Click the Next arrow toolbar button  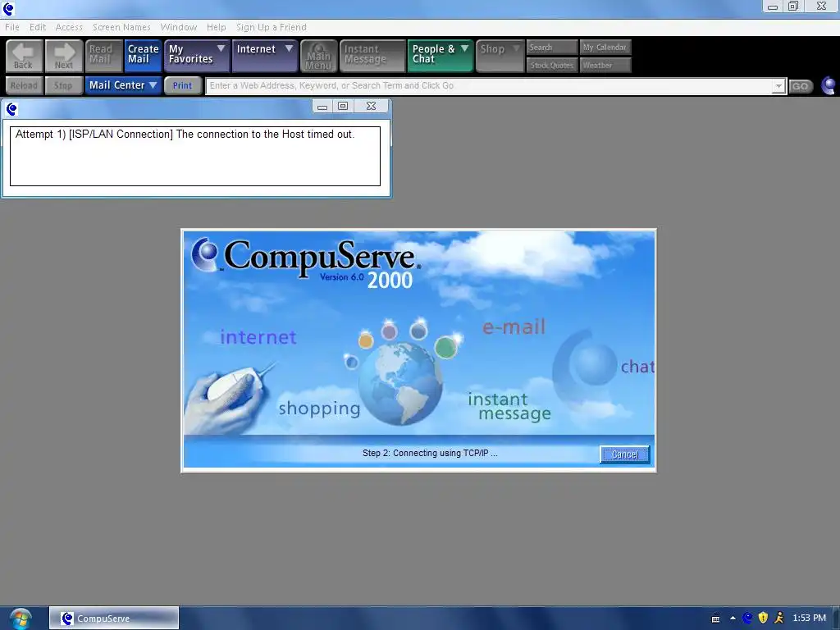point(64,56)
